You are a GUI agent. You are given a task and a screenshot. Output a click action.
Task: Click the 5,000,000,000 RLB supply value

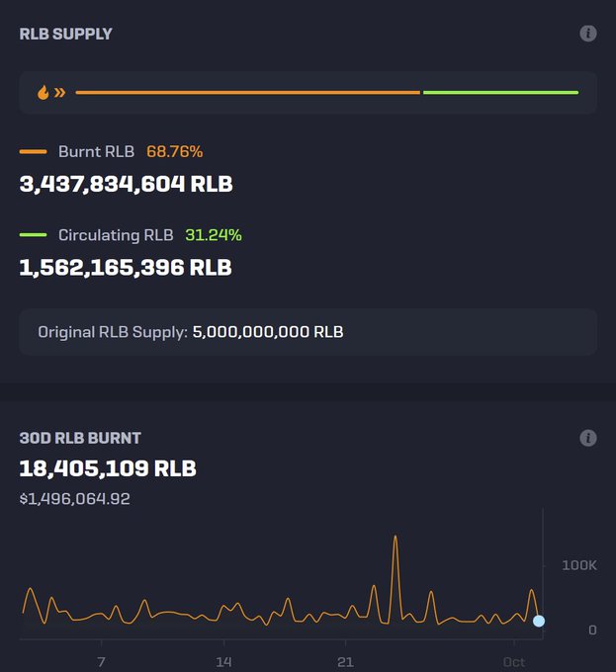[x=268, y=332]
